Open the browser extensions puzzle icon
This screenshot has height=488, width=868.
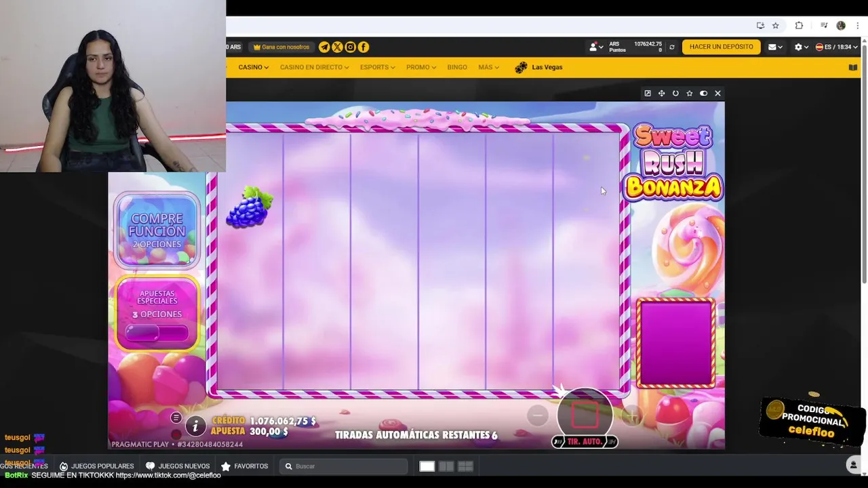click(799, 26)
